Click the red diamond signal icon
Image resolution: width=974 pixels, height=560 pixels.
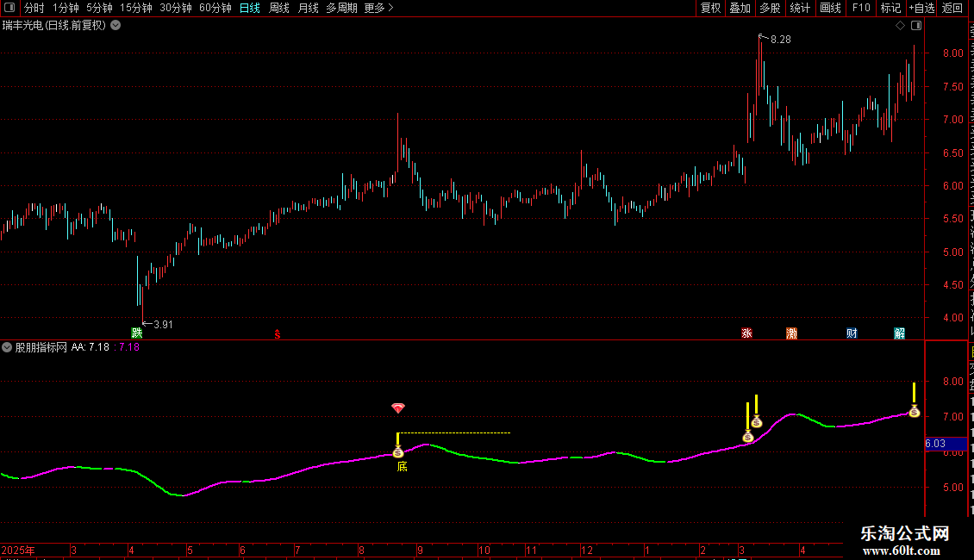pos(398,408)
